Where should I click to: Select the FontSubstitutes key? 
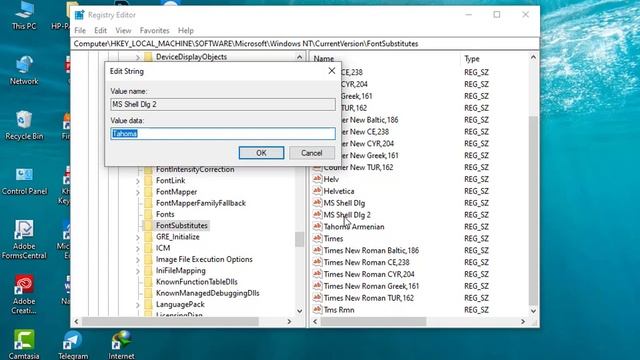coord(182,225)
